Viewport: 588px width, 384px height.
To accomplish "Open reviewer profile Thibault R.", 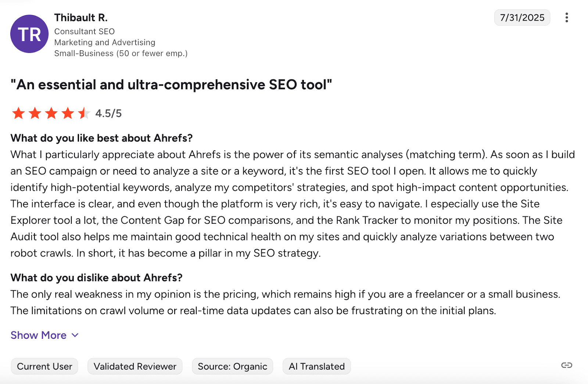I will click(x=81, y=18).
